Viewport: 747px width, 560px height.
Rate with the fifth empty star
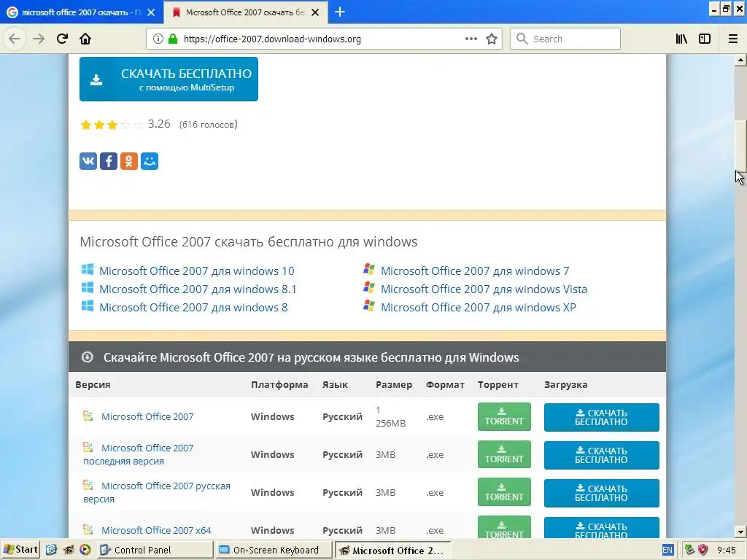(139, 125)
